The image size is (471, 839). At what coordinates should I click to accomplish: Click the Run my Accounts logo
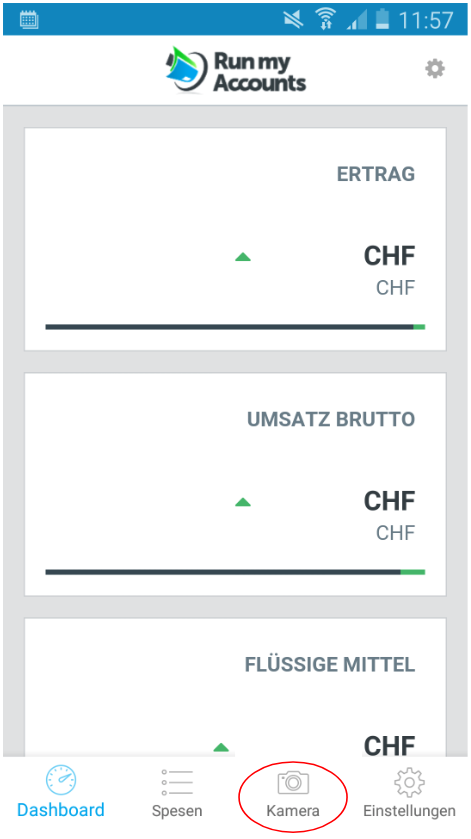coord(236,70)
